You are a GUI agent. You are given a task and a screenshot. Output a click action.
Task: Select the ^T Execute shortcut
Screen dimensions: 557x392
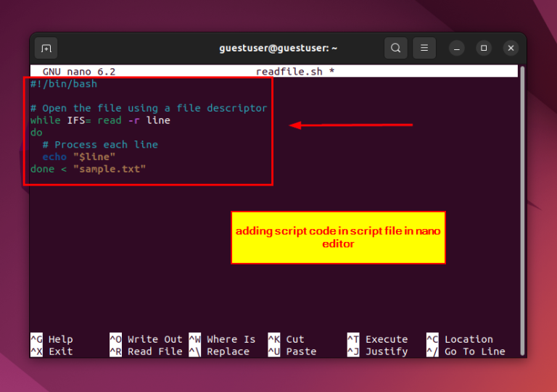(378, 339)
